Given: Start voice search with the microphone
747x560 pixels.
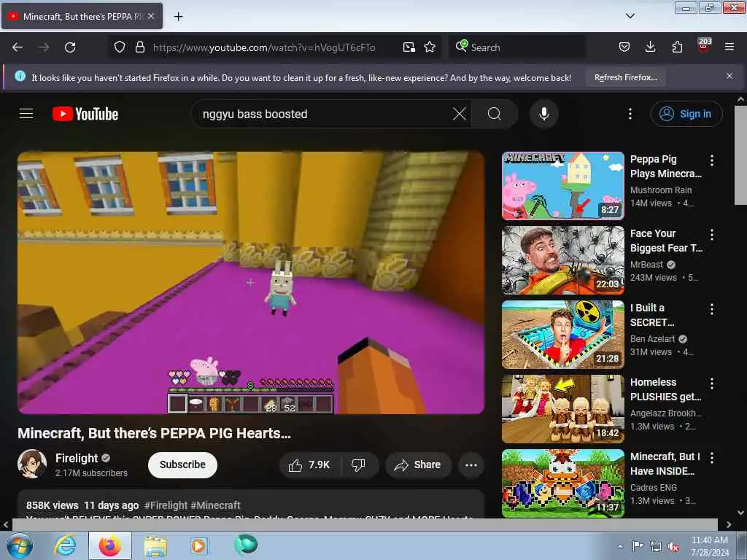Looking at the screenshot, I should [544, 114].
